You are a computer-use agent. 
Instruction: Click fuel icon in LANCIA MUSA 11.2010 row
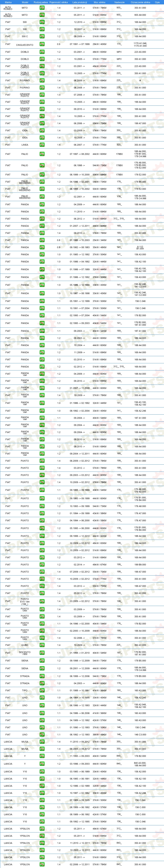click(42, 742)
